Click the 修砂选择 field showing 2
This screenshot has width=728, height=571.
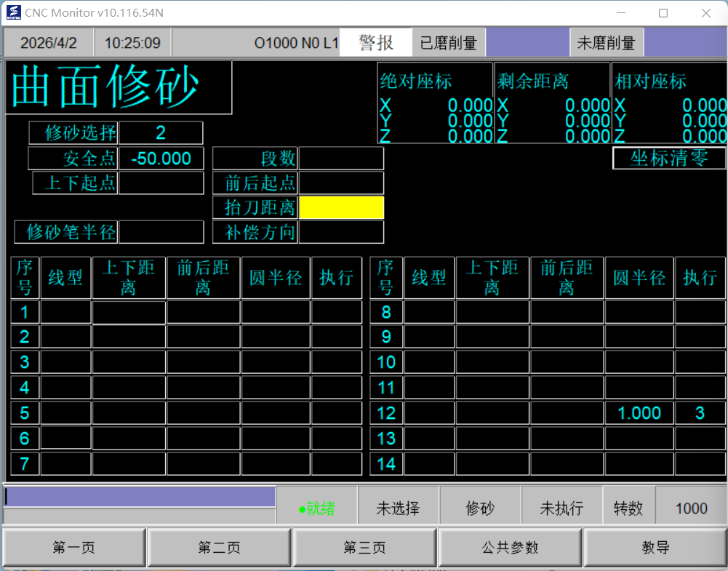(161, 133)
